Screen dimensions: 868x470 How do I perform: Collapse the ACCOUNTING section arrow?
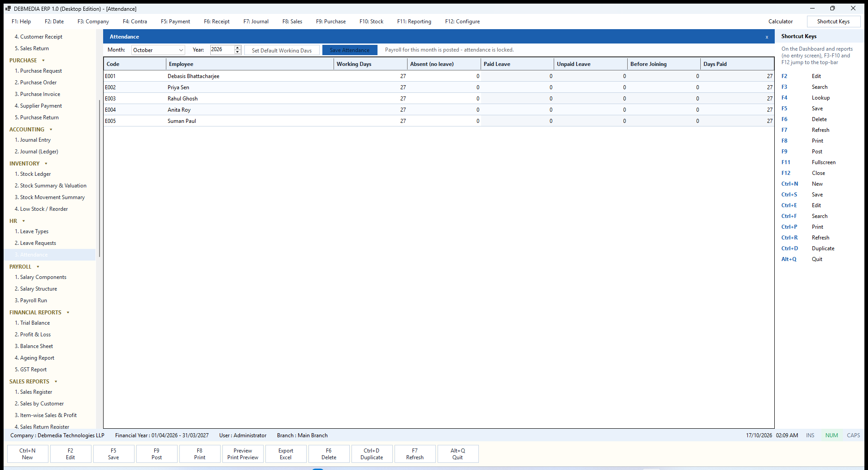click(51, 130)
